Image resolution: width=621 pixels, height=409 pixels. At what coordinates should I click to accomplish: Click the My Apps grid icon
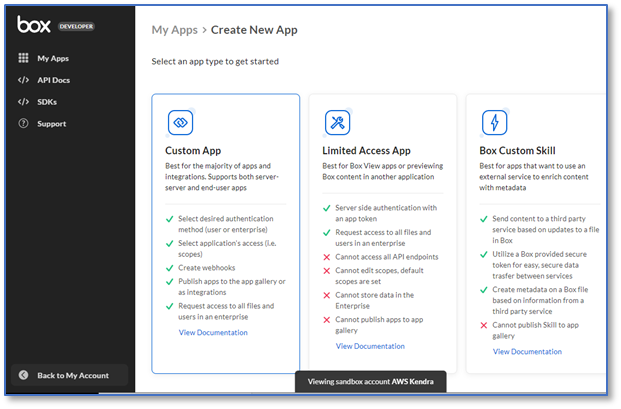tap(23, 58)
